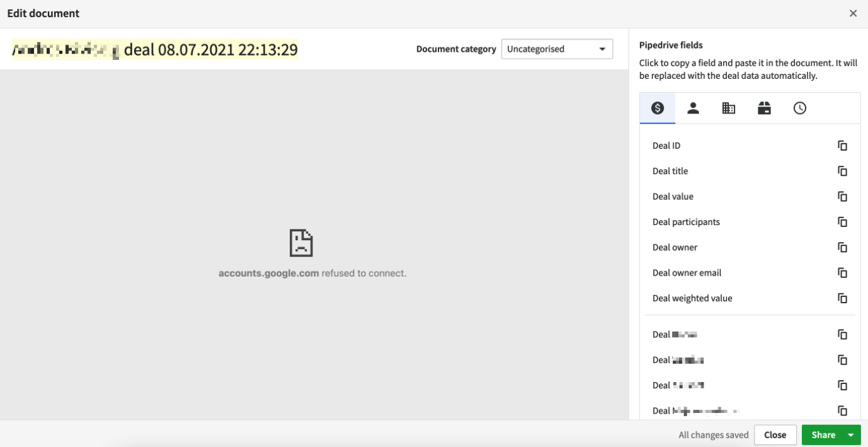
Task: Switch to the person fields tab
Action: (x=693, y=107)
